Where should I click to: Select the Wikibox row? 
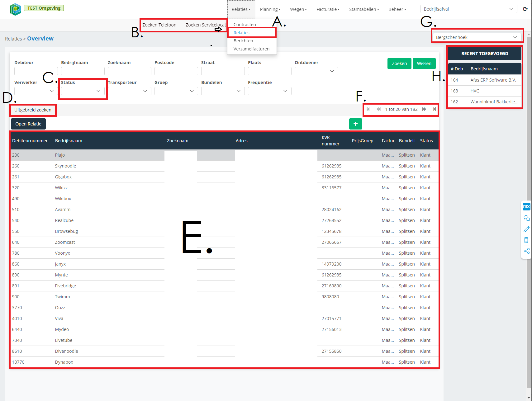(x=224, y=199)
